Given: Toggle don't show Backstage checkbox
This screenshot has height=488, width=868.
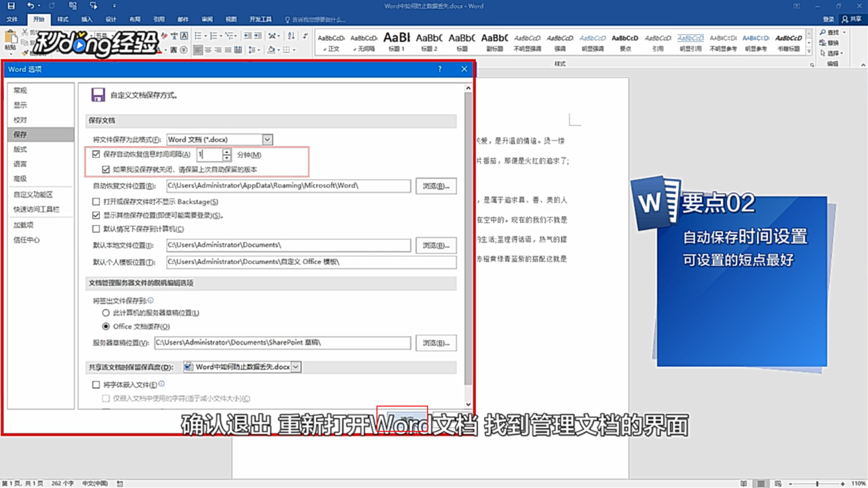Looking at the screenshot, I should tap(96, 202).
